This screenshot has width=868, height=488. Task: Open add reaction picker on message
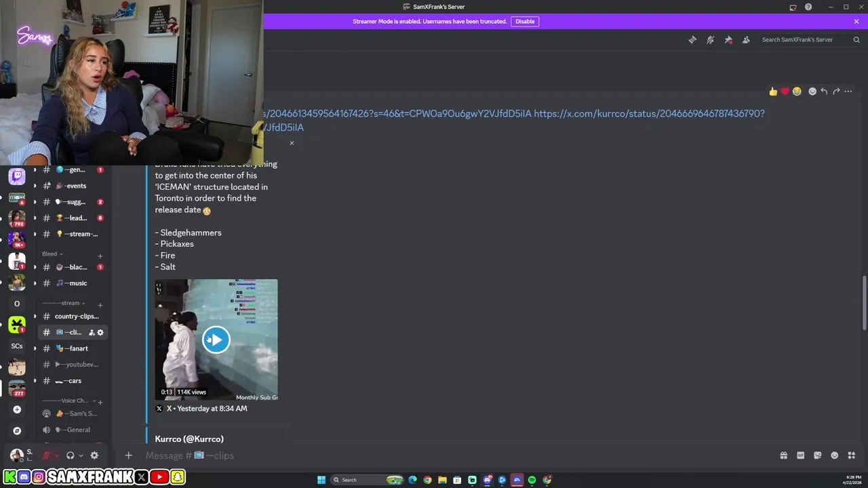point(812,91)
